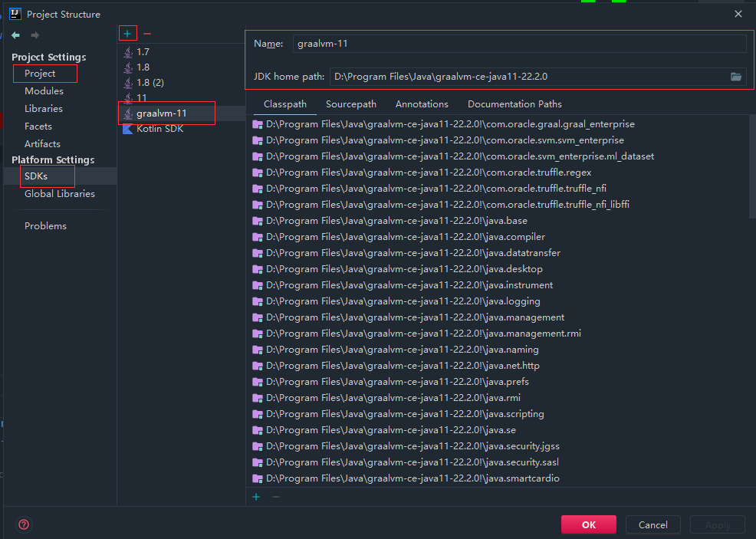
Task: Remove selected SDK with minus icon
Action: [x=147, y=34]
